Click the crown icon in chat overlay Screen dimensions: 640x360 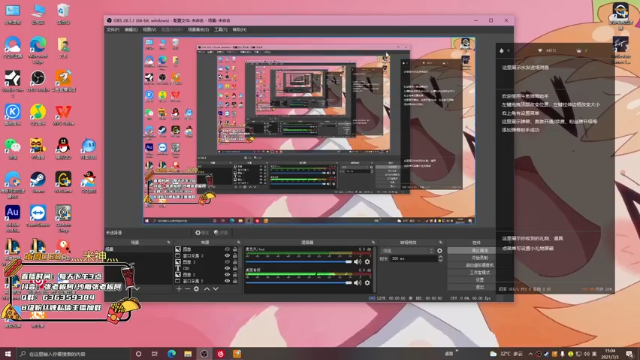pyautogui.click(x=579, y=51)
